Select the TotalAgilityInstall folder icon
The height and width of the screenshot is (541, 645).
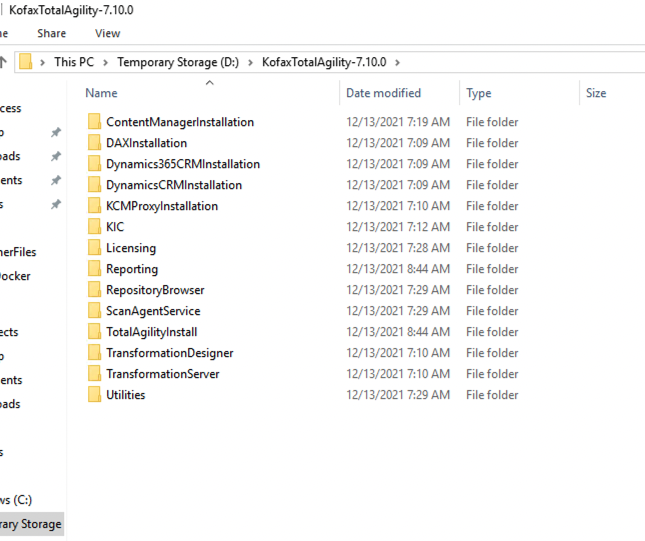[x=94, y=332]
